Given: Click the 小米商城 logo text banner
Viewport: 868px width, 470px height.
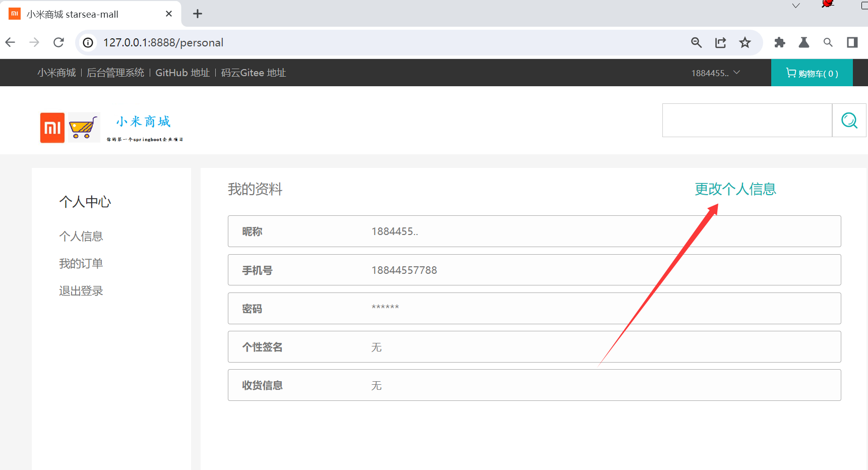Looking at the screenshot, I should point(145,128).
